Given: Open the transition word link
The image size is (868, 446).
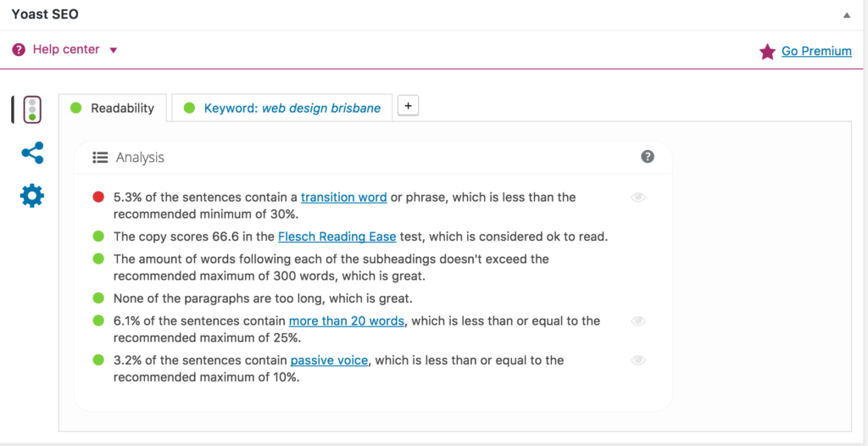Looking at the screenshot, I should tap(344, 197).
